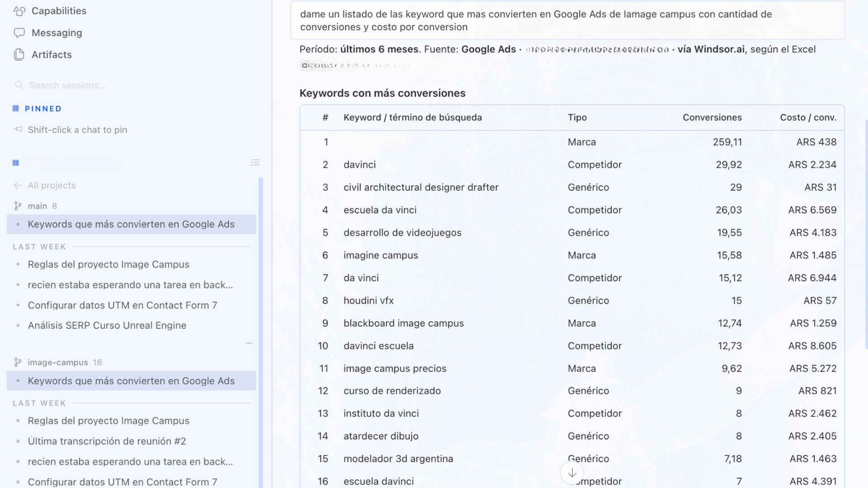Expand the main branch group
868x488 pixels.
point(37,206)
